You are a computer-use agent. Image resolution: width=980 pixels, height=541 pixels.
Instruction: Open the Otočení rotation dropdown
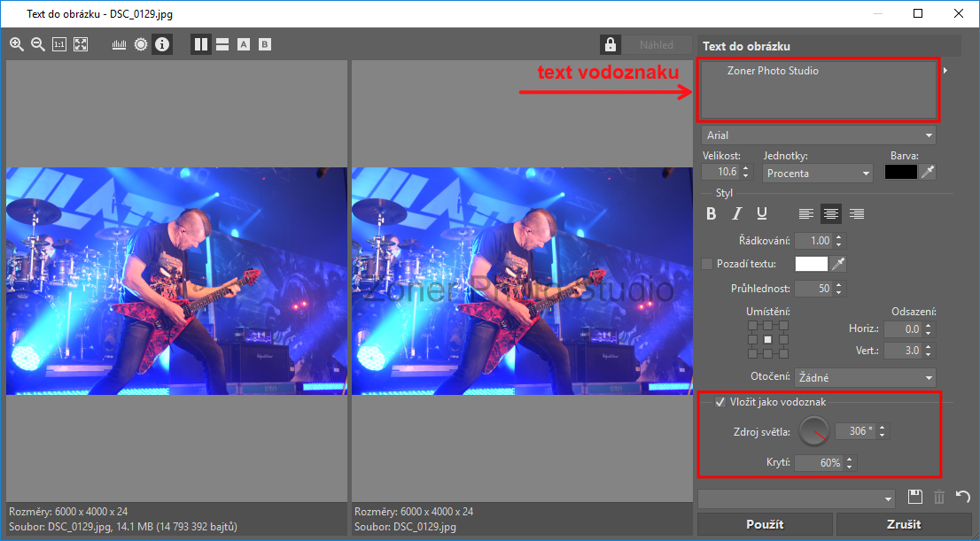click(866, 377)
